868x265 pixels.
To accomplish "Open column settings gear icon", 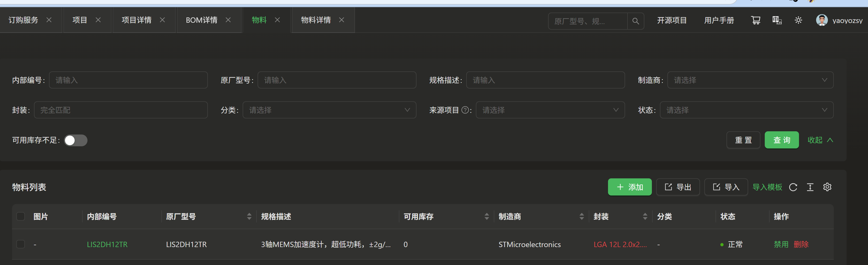I will (x=827, y=187).
